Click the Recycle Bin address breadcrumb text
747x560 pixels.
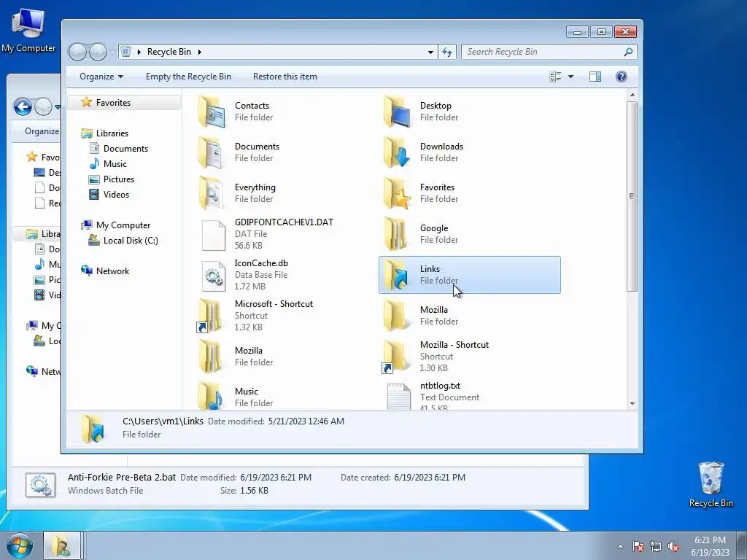(169, 52)
